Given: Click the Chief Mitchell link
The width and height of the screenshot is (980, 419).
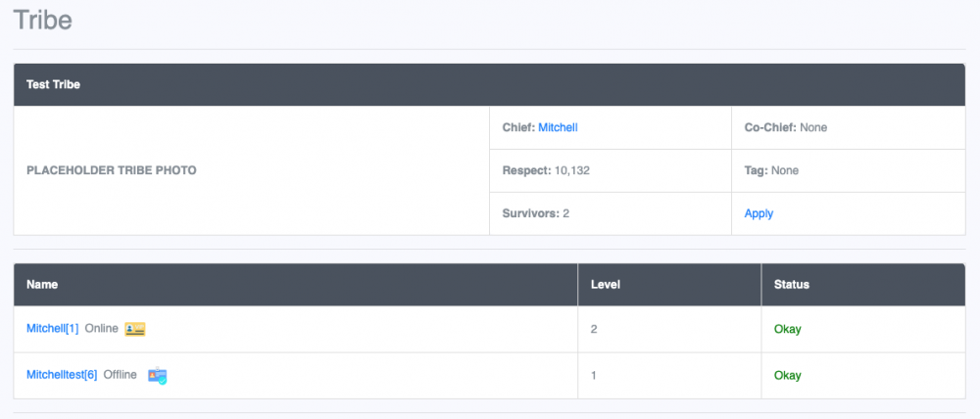Looking at the screenshot, I should coord(565,127).
